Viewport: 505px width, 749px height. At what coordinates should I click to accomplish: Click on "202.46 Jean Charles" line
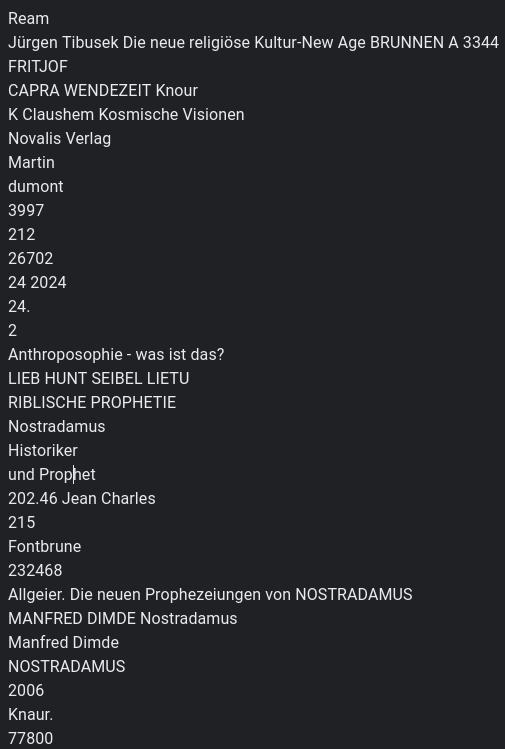point(82,498)
